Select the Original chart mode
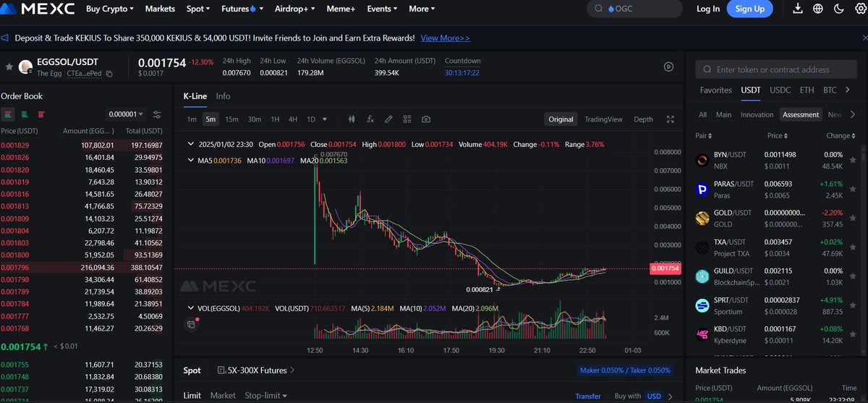 (x=561, y=119)
